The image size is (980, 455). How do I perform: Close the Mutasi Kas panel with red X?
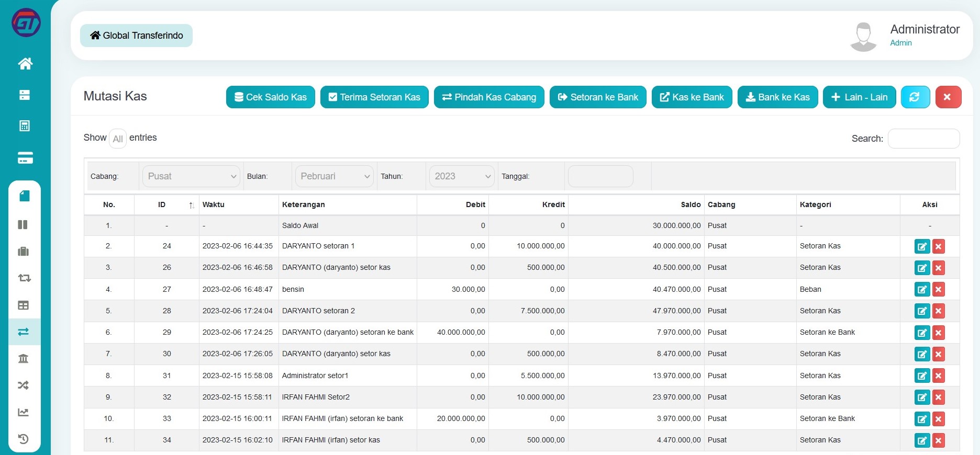coord(948,97)
